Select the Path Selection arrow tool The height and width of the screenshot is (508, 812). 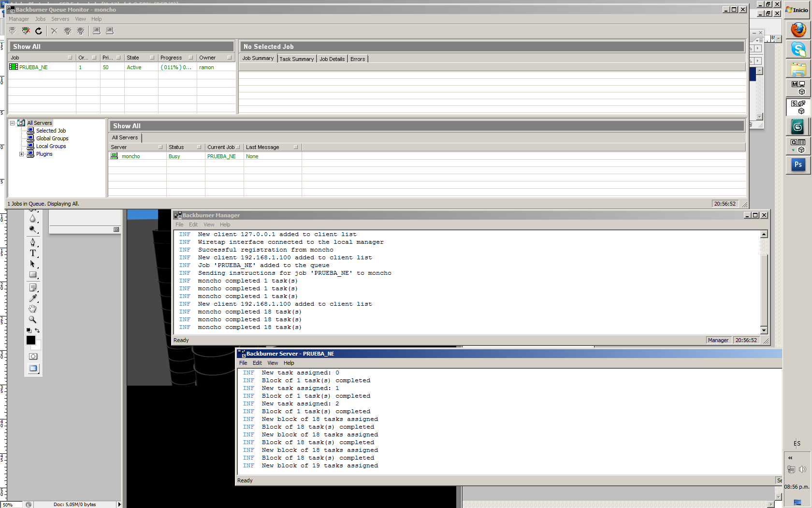point(33,264)
